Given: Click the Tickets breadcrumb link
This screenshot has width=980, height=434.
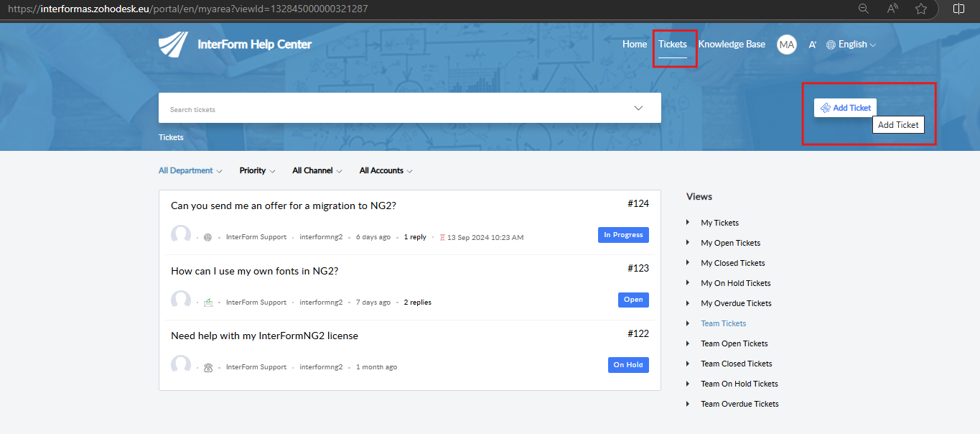Looking at the screenshot, I should 171,137.
